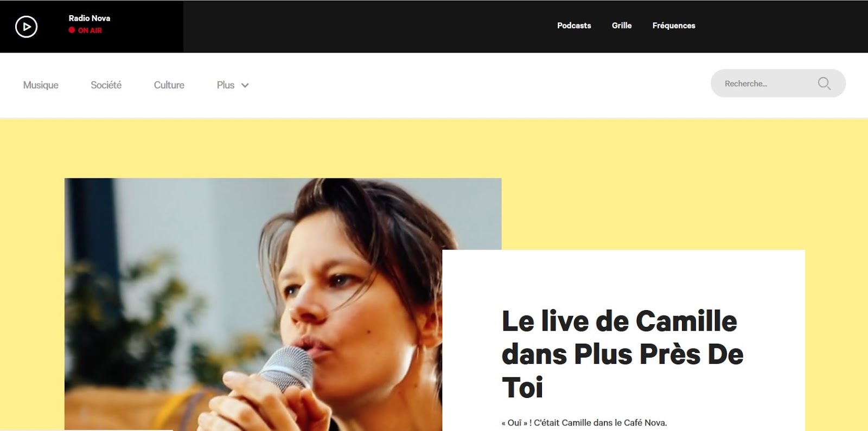
Task: Click the red ON AIR indicator
Action: 72,30
